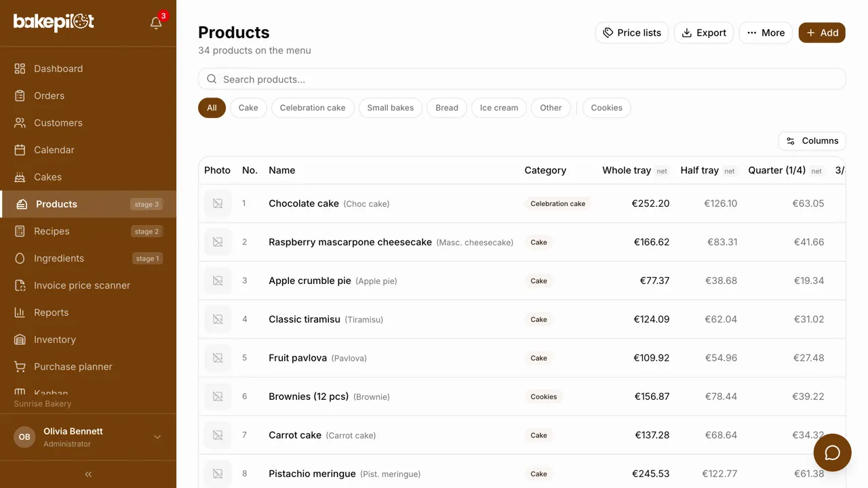Click photo placeholder for Brownies (12 pcs)

click(218, 396)
